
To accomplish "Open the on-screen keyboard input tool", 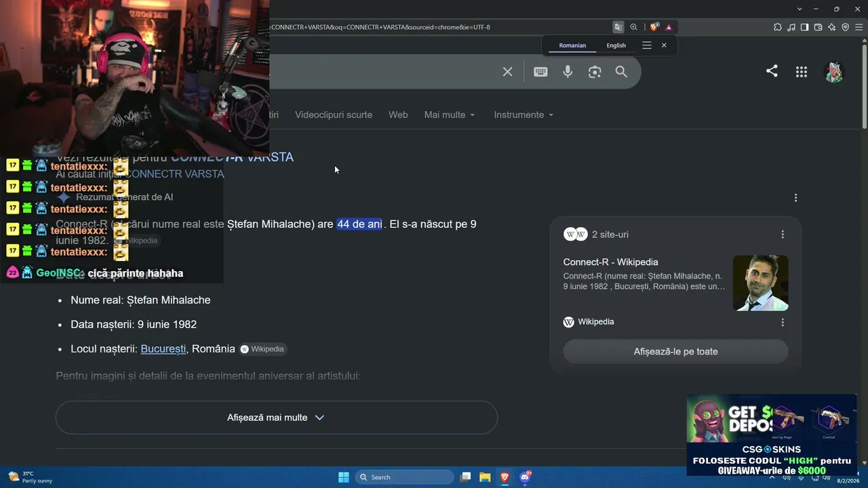I will (540, 72).
